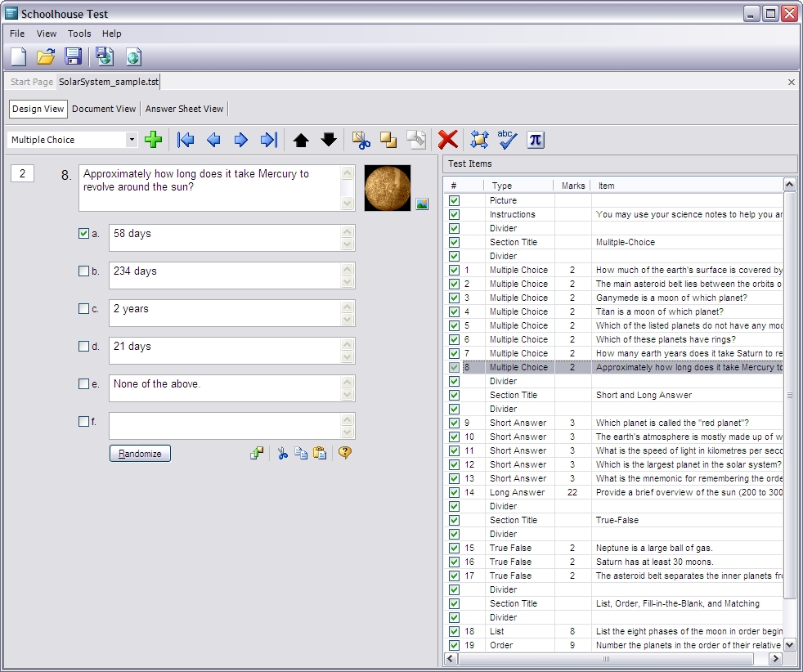803x672 pixels.
Task: Click the help question mark icon below answers
Action: tap(345, 453)
